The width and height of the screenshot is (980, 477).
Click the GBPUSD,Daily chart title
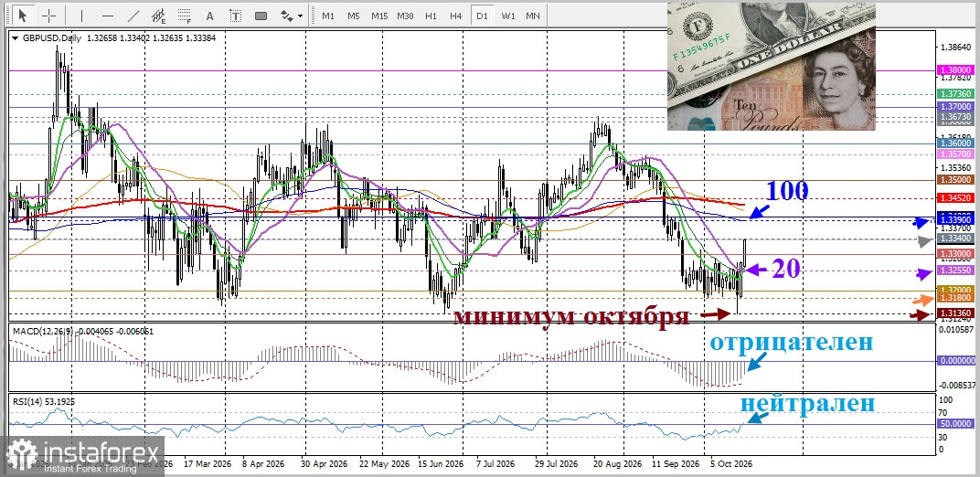(x=52, y=38)
